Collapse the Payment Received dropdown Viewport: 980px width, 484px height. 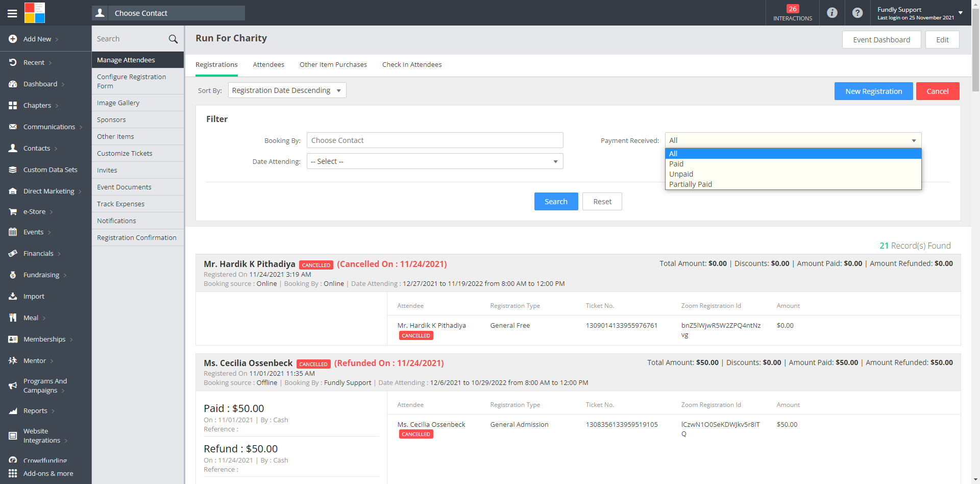coord(793,140)
